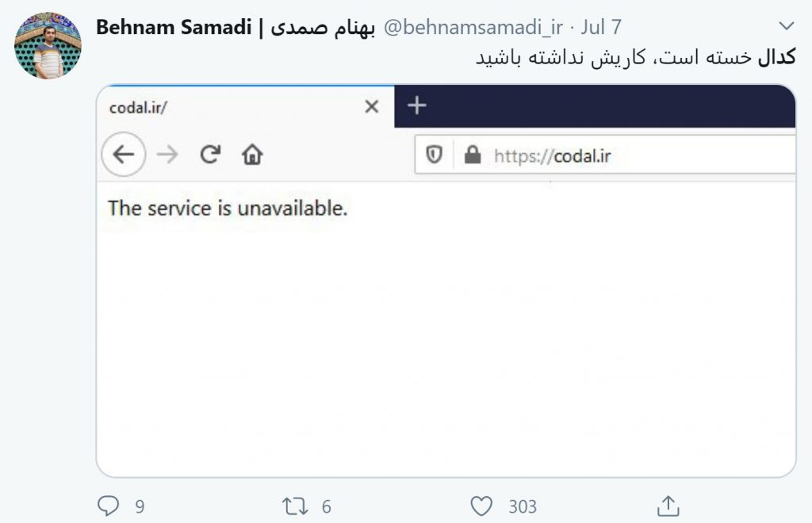
Task: Click the reply speech bubble icon
Action: pos(108,506)
